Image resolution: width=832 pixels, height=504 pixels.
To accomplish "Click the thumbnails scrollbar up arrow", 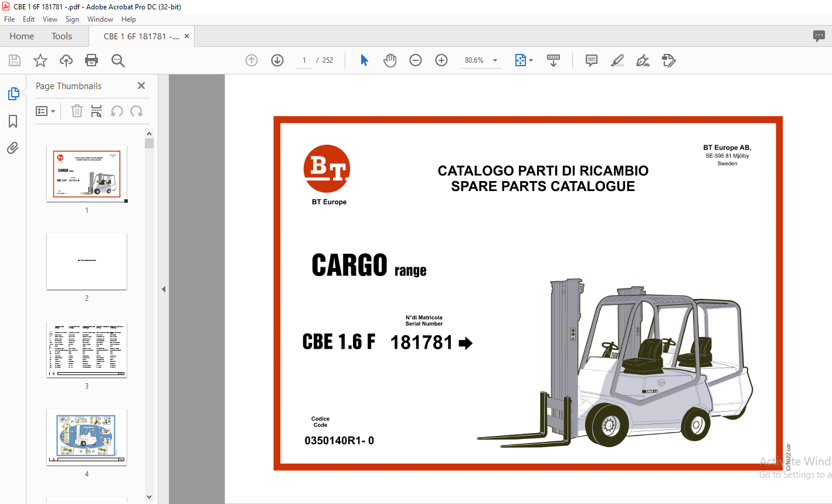I will pyautogui.click(x=149, y=134).
